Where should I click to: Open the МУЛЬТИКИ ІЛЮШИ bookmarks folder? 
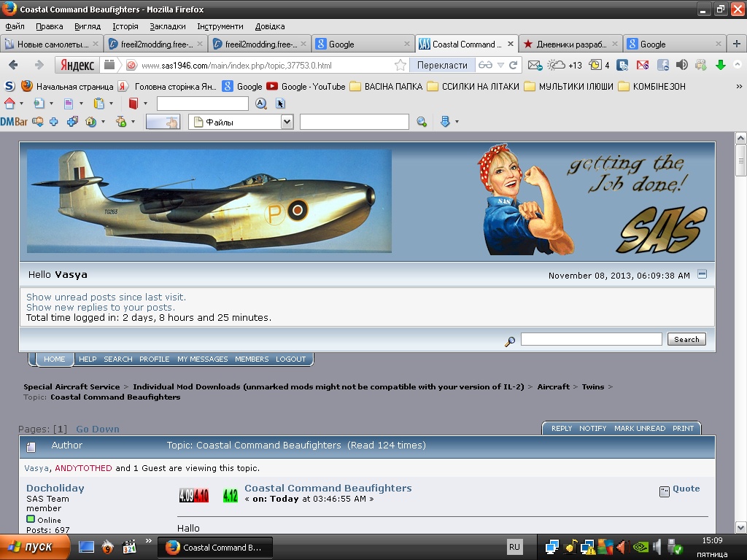pos(569,86)
